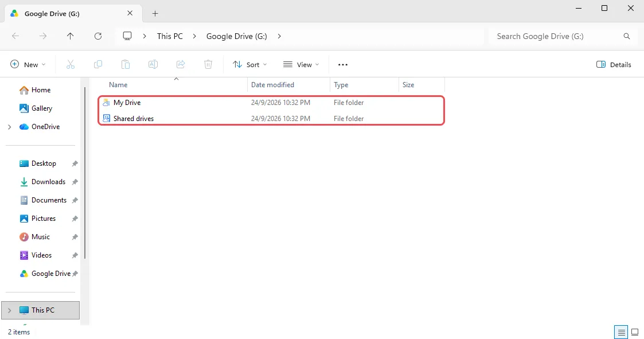644x339 pixels.
Task: Open chevron between This PC and Google Drive
Action: tap(194, 36)
